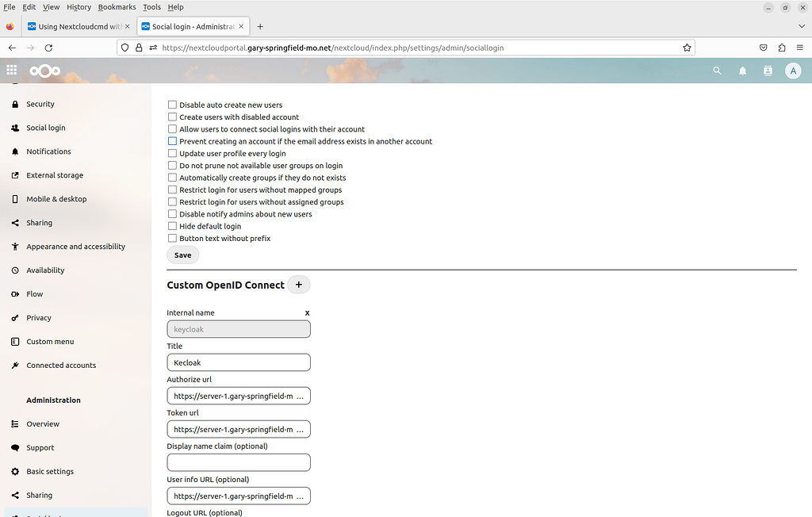Screen dimensions: 812x517
Task: Open Appearance and accessibility settings
Action: (x=75, y=247)
